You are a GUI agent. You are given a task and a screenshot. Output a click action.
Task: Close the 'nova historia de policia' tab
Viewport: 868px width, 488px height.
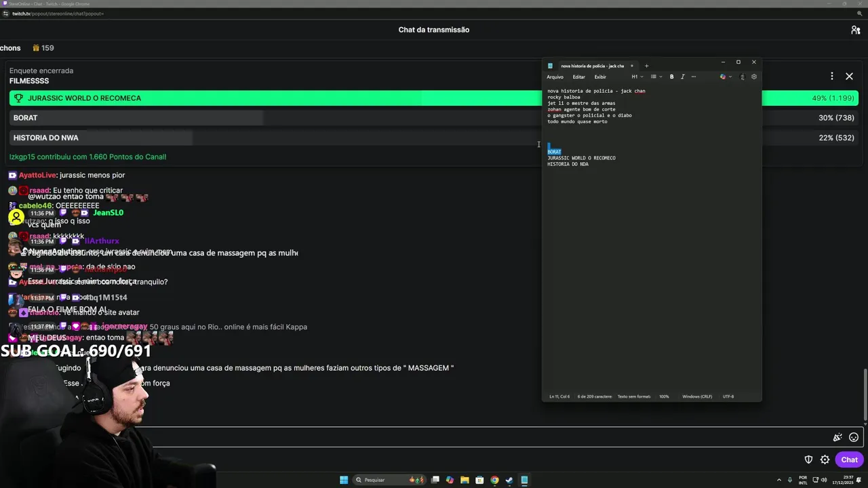[x=631, y=66]
